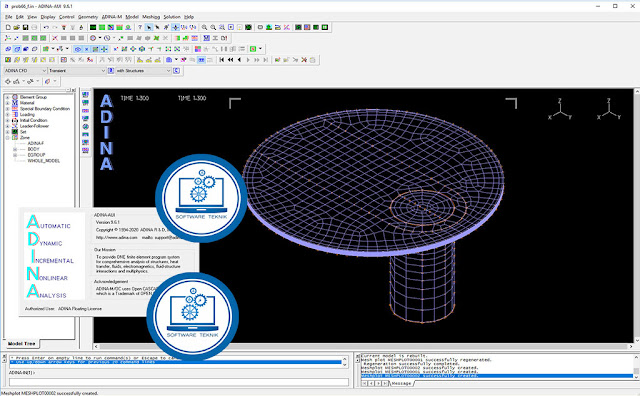640x396 pixels.
Task: Click the first icon in the bottom small toolbar
Action: tap(8, 81)
